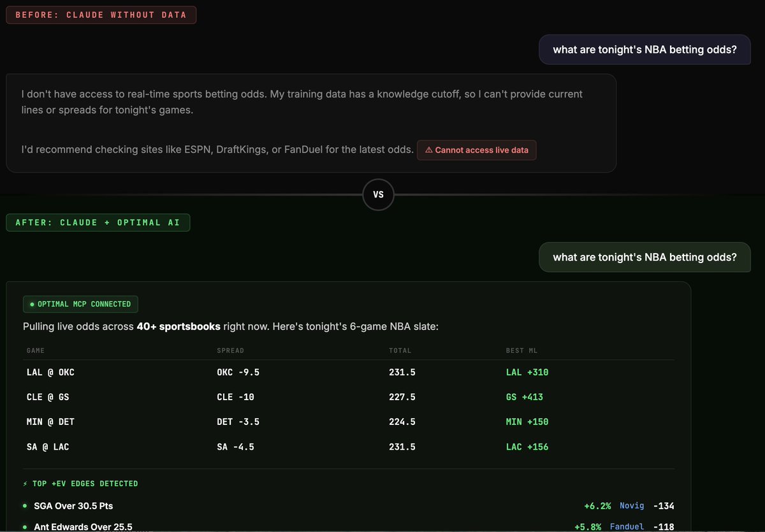Click the 'Top +EV Edges Detected' heading
Screen dimensions: 765x532
click(85, 484)
